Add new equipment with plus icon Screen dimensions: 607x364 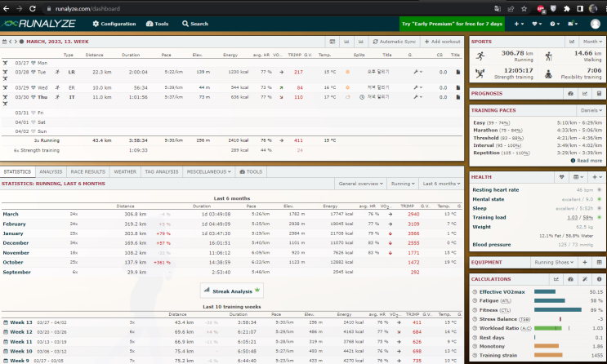(x=585, y=262)
